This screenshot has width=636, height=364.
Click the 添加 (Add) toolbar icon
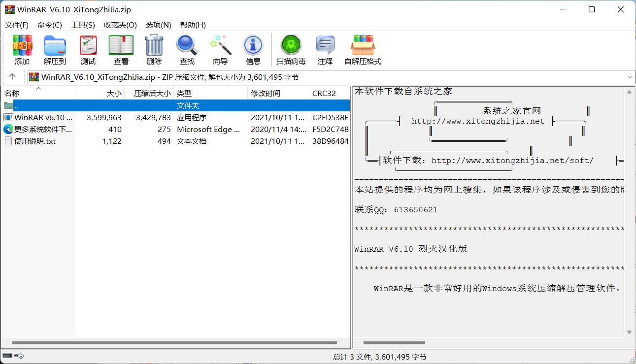(x=22, y=48)
